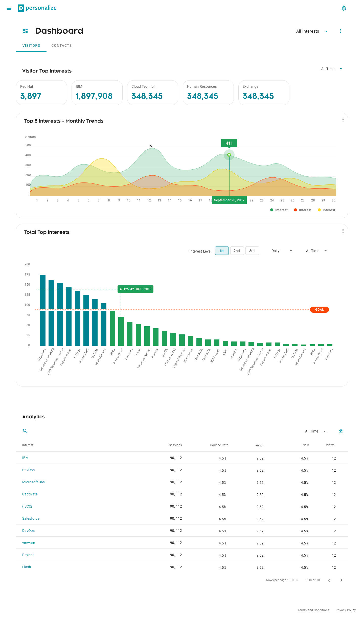
Task: Sort by Interest column header
Action: pos(28,445)
